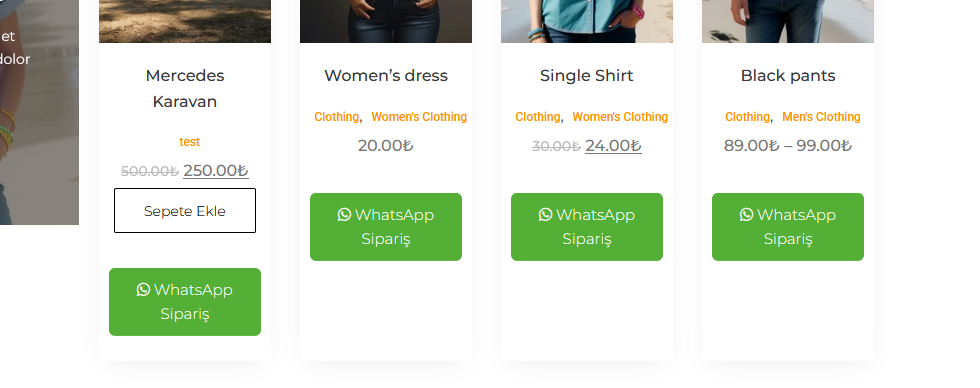Click the Mercedes Karavan product image
This screenshot has height=388, width=980.
(185, 21)
